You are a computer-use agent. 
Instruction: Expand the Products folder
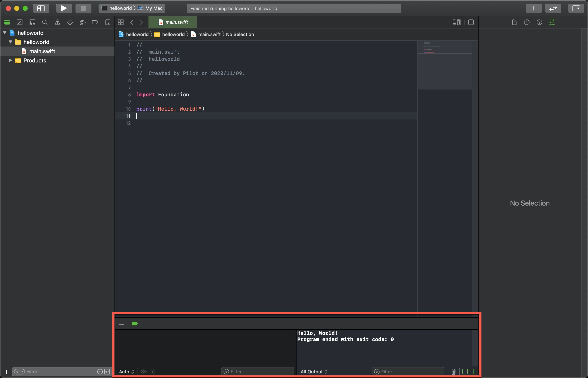coord(10,60)
